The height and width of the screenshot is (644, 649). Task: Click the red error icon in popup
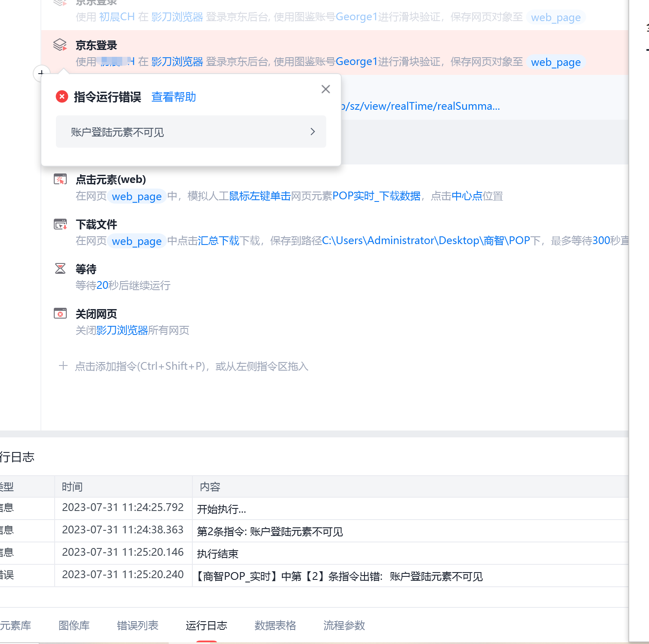[x=62, y=96]
